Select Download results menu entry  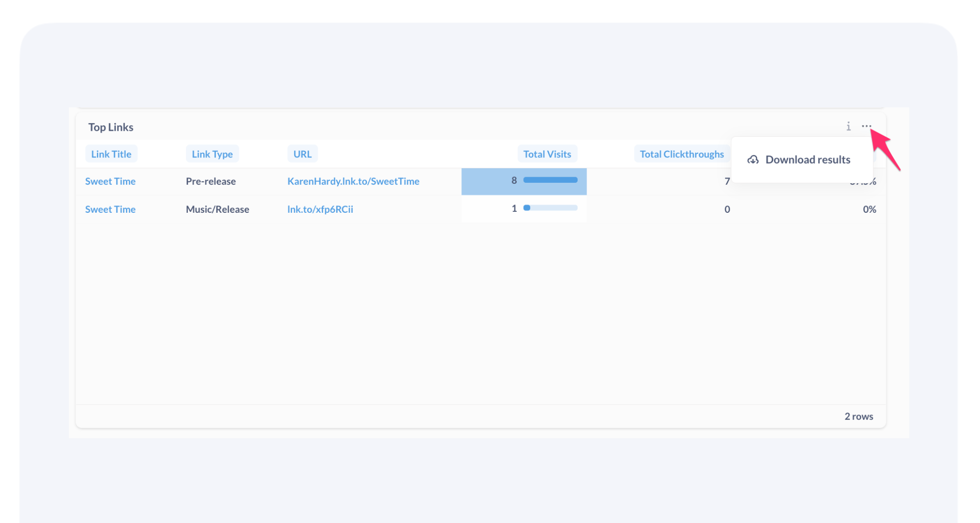point(807,160)
